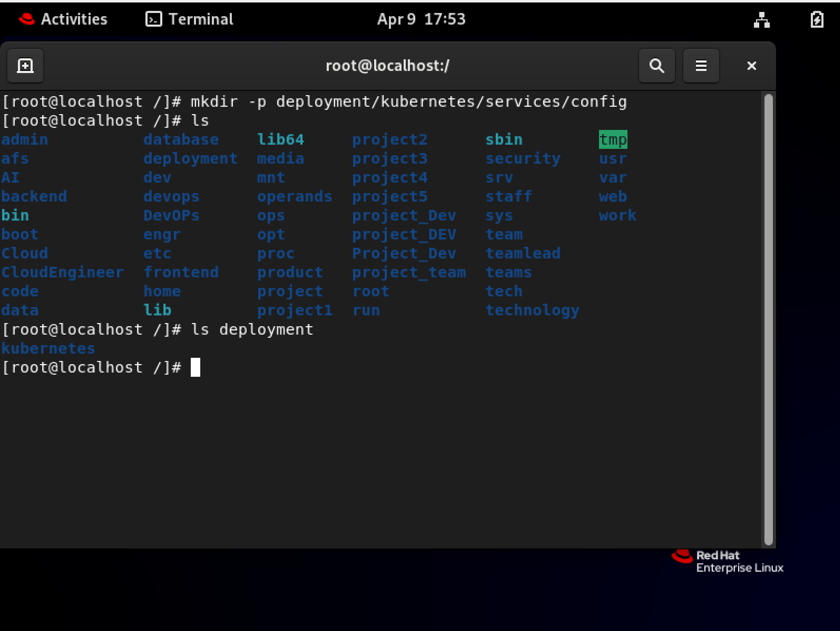Select the 'CloudEngineer' directory name

(63, 272)
